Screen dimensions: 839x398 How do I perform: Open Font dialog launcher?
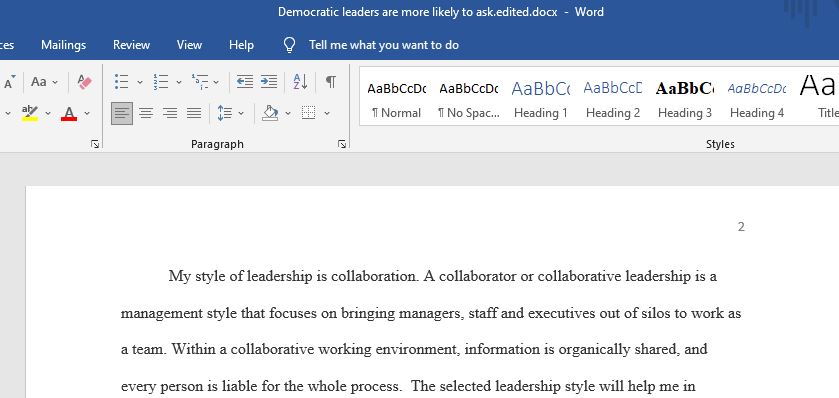coord(95,144)
